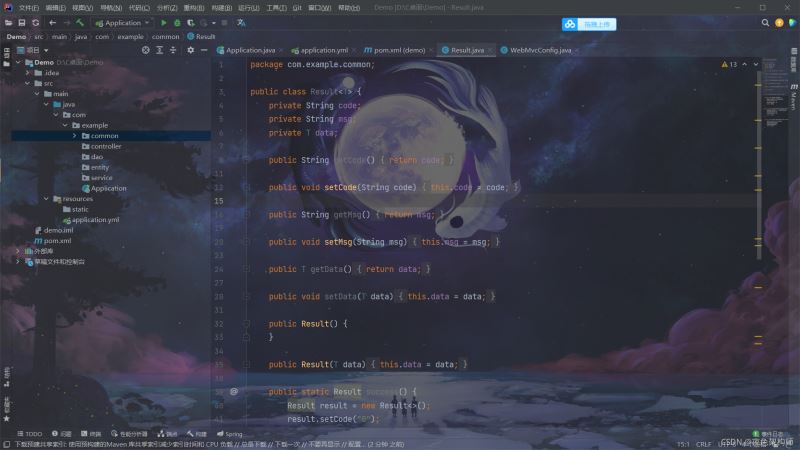Open the Terminal tool window
This screenshot has width=800, height=450.
point(91,434)
